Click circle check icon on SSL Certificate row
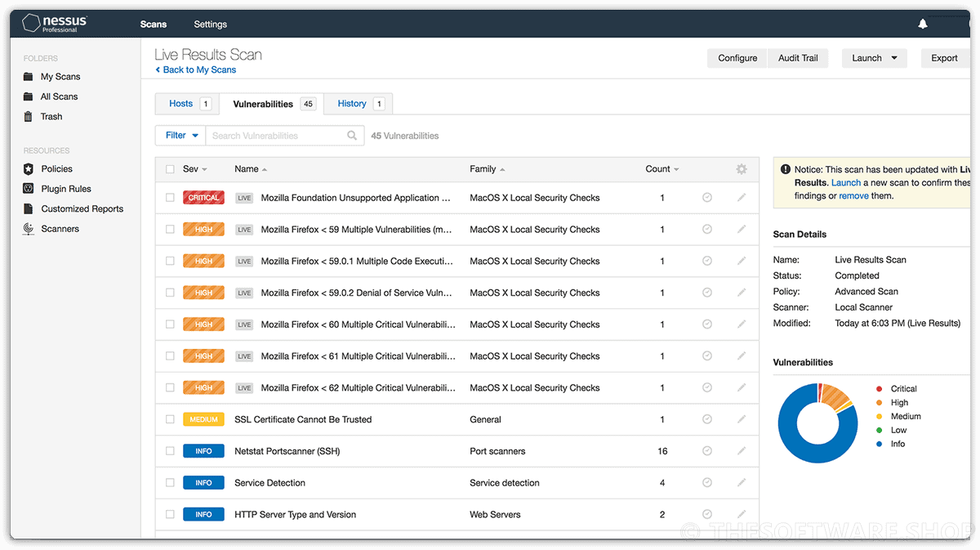The width and height of the screenshot is (980, 550). [x=707, y=419]
